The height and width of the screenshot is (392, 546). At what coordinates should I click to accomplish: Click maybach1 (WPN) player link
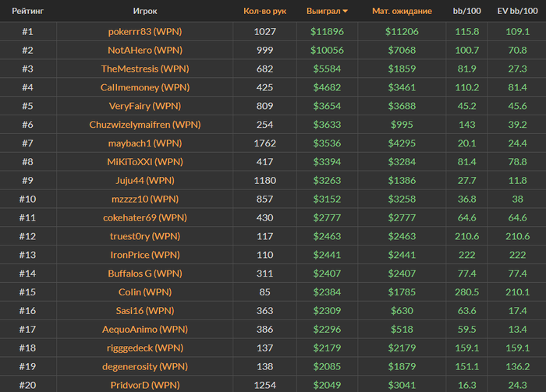pos(145,143)
